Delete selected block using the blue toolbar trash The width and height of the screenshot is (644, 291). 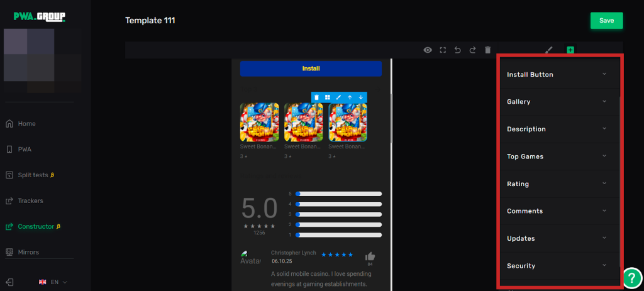tap(317, 97)
